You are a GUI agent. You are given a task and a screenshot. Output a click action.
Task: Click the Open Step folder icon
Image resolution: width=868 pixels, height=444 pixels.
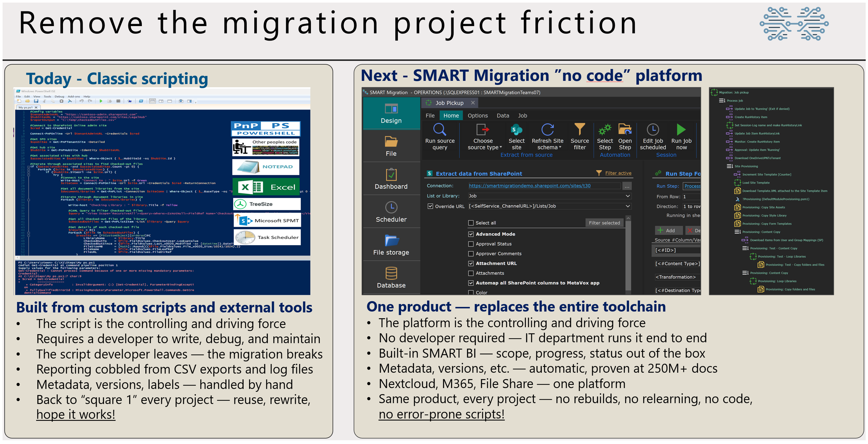[625, 130]
